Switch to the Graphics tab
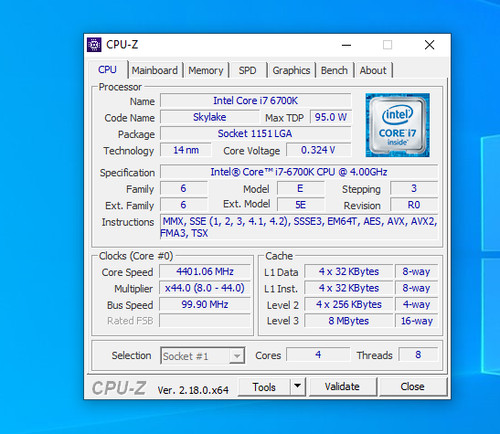This screenshot has height=434, width=500. point(291,70)
